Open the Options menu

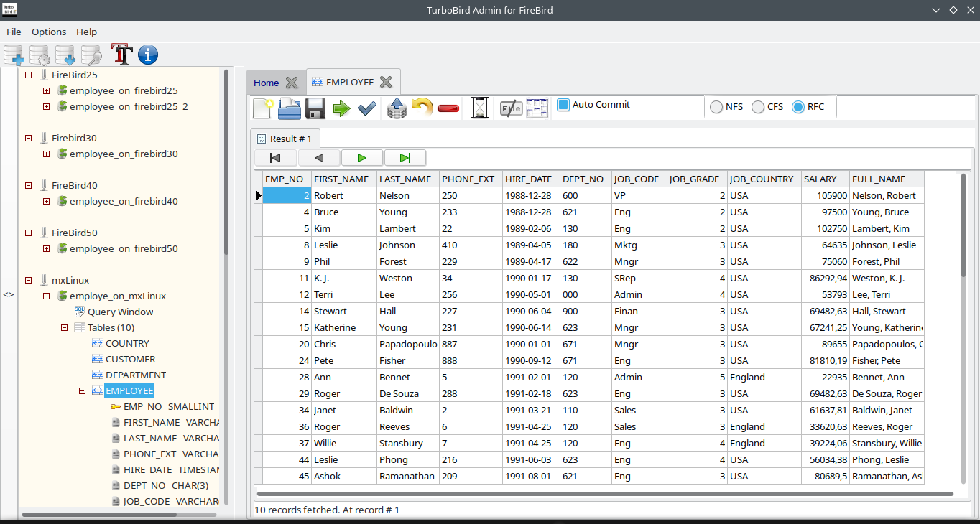tap(49, 32)
